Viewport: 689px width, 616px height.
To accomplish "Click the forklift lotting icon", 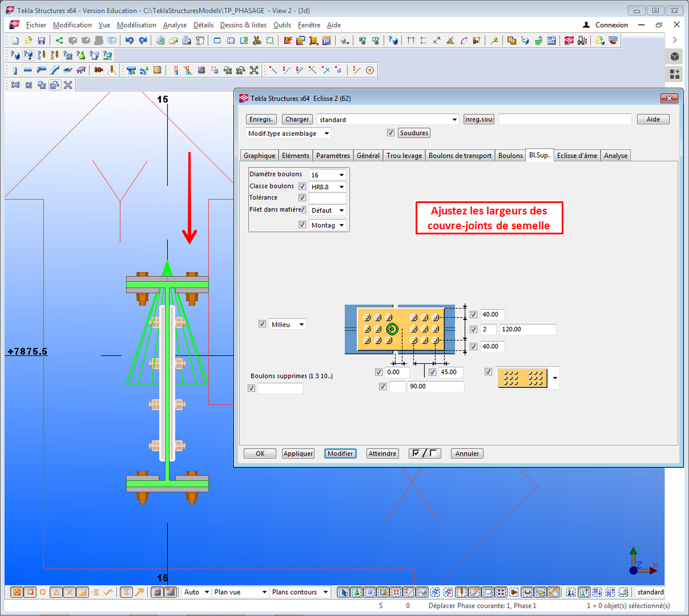I will coord(582,41).
